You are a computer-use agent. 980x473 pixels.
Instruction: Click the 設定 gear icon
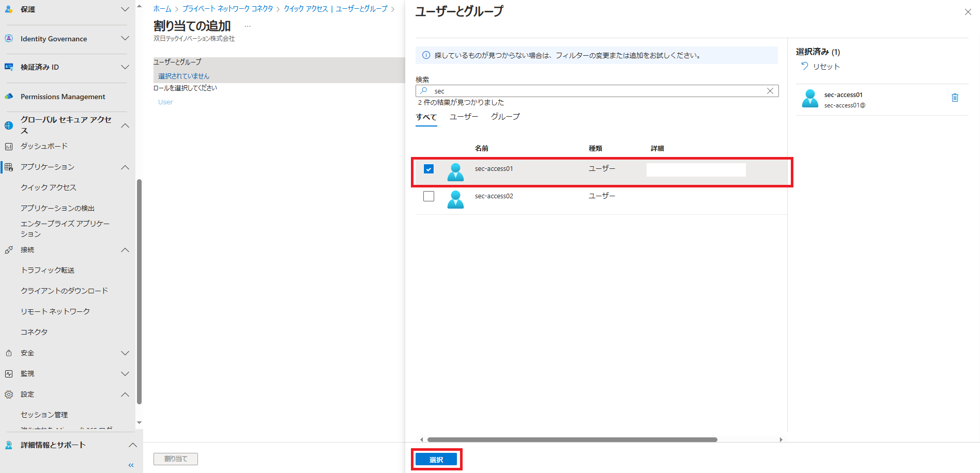pos(9,395)
